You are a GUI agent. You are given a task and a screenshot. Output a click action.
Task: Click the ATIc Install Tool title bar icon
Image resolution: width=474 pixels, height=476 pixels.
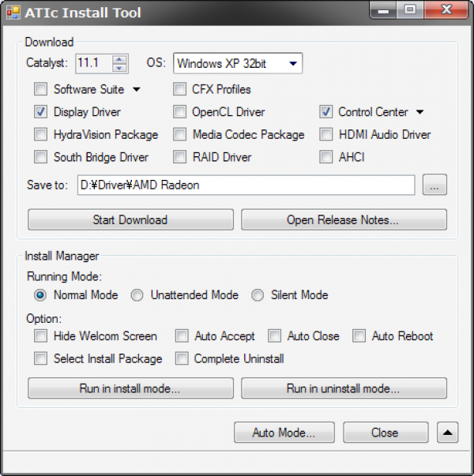13,13
